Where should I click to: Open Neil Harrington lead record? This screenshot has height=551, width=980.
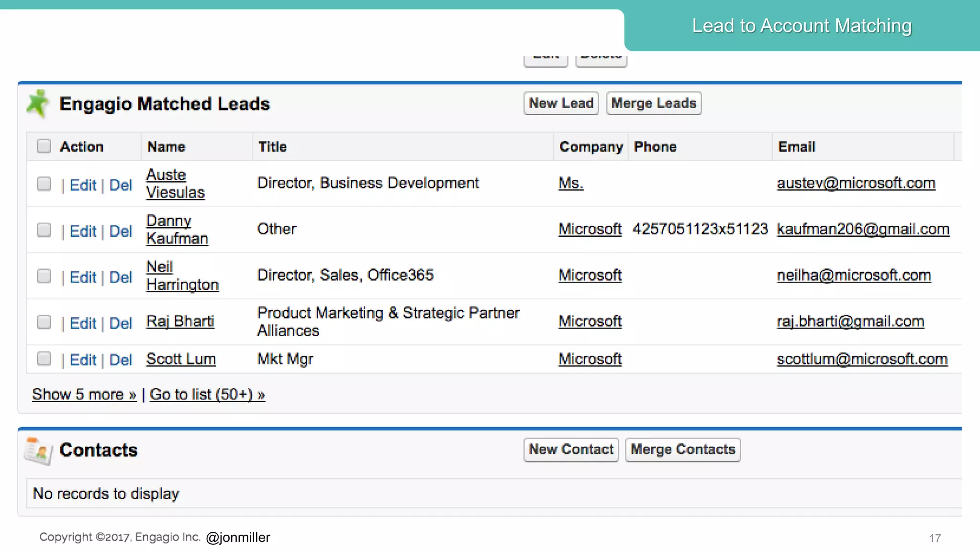[x=182, y=275]
